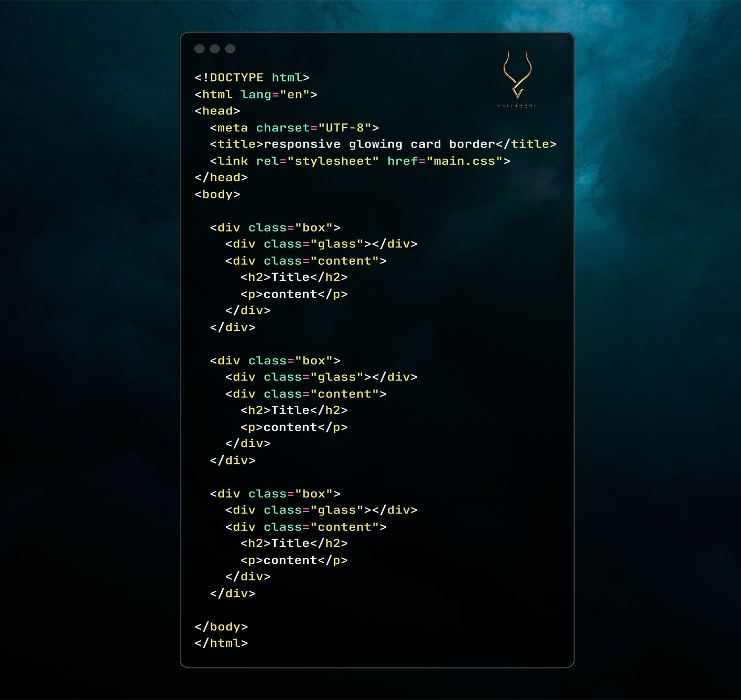
Task: Click the link keyword in the stylesheet line
Action: tap(233, 161)
